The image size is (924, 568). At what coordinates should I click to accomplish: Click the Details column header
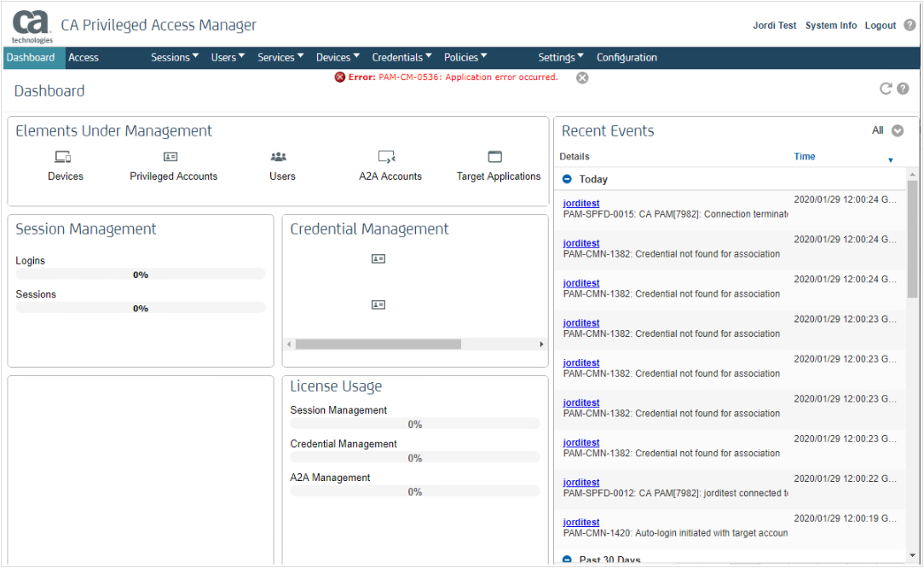coord(575,156)
